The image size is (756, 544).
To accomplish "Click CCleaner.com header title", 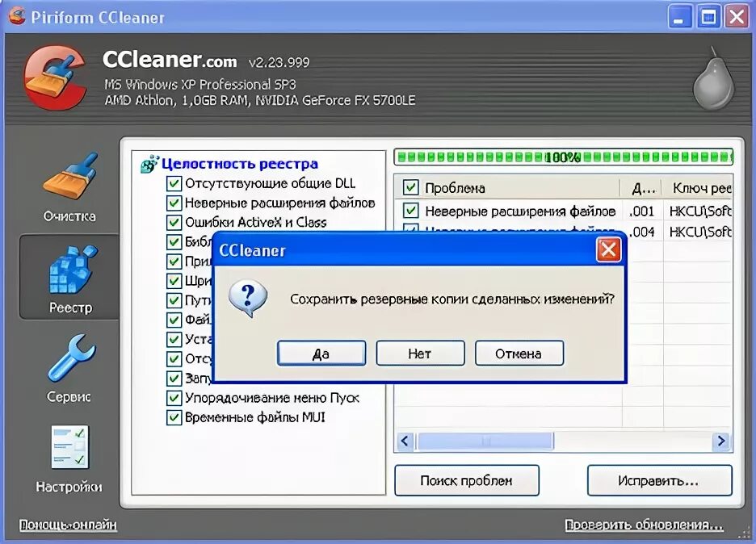I will 170,60.
